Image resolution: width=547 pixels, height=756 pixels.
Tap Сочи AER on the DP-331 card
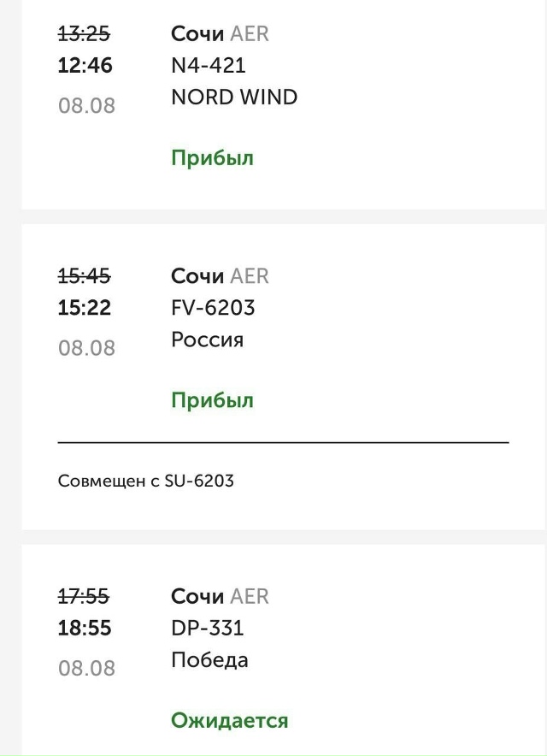pyautogui.click(x=220, y=596)
